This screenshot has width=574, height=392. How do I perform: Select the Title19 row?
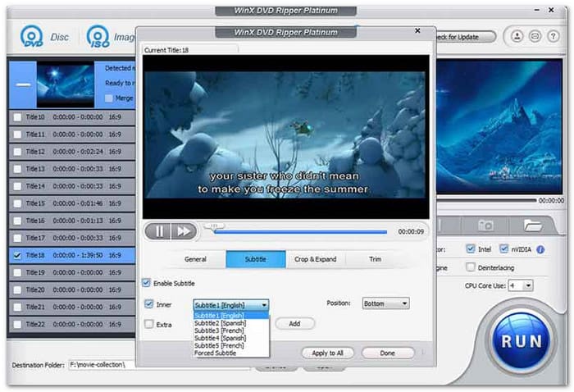tap(72, 273)
